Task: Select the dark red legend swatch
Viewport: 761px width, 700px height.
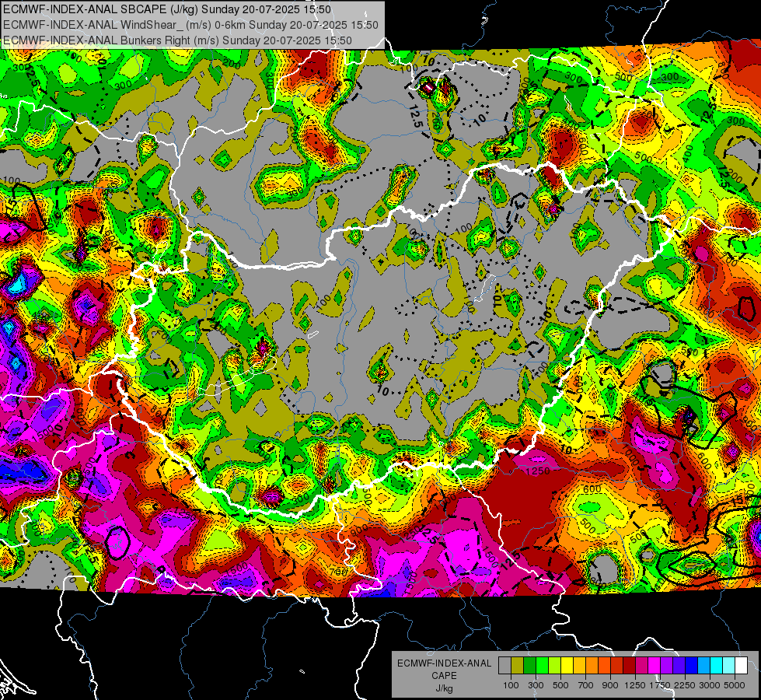Action: click(x=629, y=666)
